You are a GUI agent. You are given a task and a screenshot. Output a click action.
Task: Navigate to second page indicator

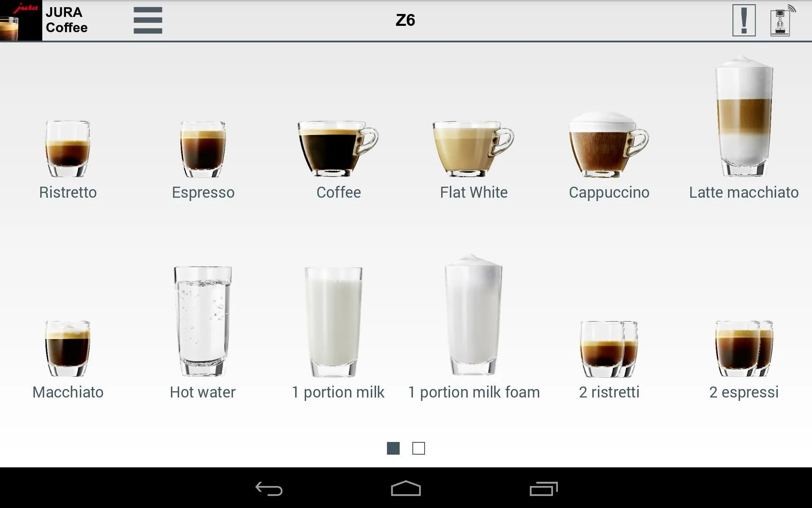click(419, 448)
